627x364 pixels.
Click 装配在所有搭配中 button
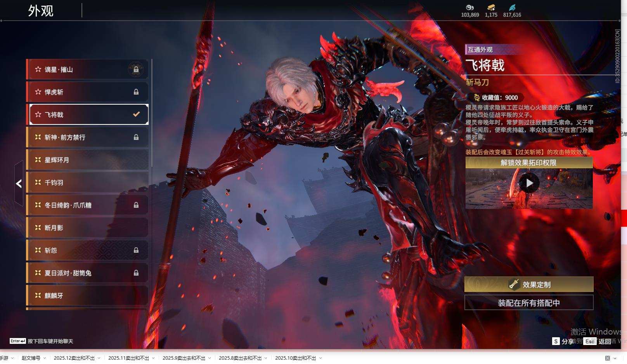[x=529, y=303]
